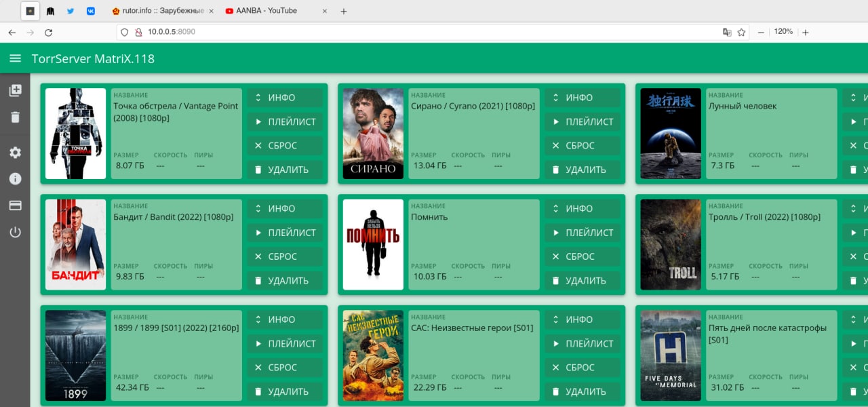Viewport: 868px width, 407px height.
Task: Click the first pinned tab icon
Action: pos(30,11)
